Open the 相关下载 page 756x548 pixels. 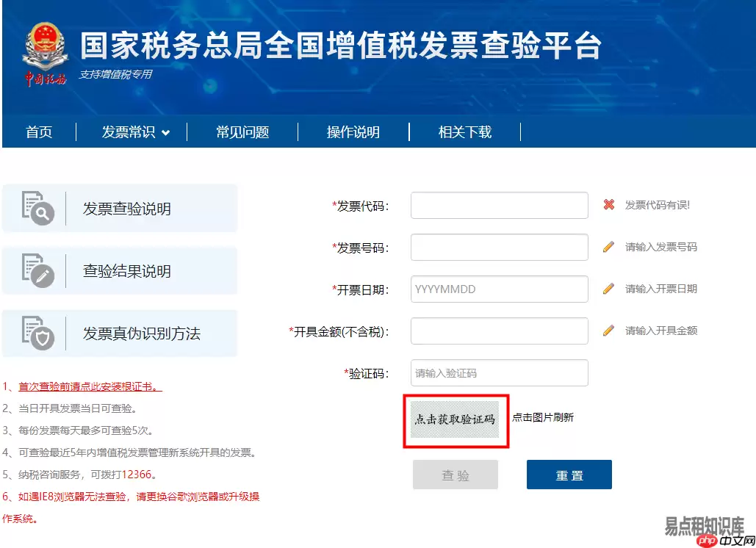pyautogui.click(x=464, y=131)
